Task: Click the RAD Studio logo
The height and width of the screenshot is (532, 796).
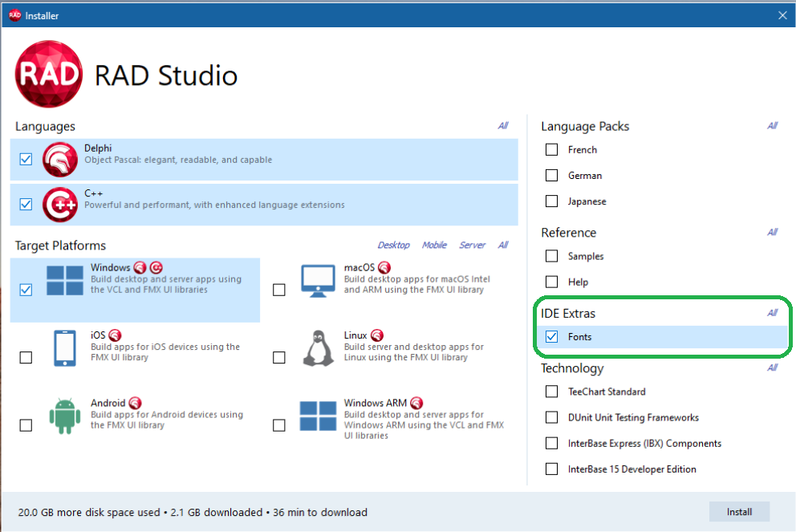Action: coord(48,75)
